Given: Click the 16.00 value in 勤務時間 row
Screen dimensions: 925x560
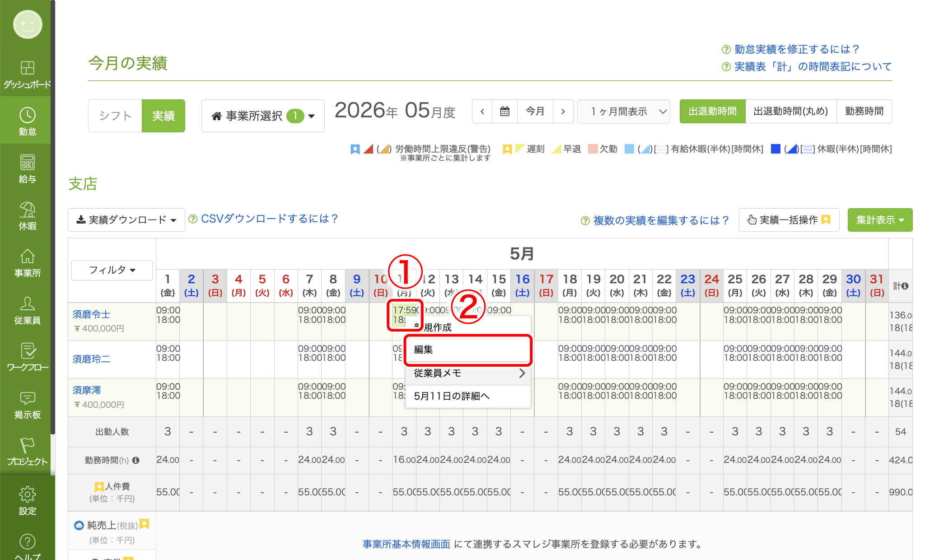Looking at the screenshot, I should pos(404,460).
